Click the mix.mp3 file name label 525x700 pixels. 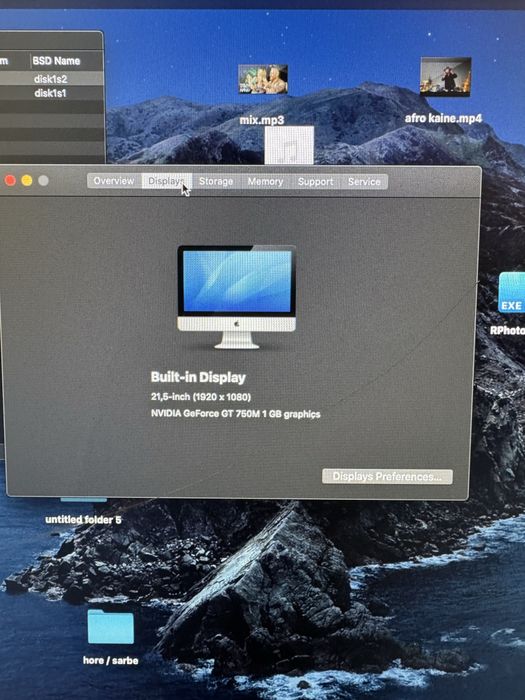(262, 120)
